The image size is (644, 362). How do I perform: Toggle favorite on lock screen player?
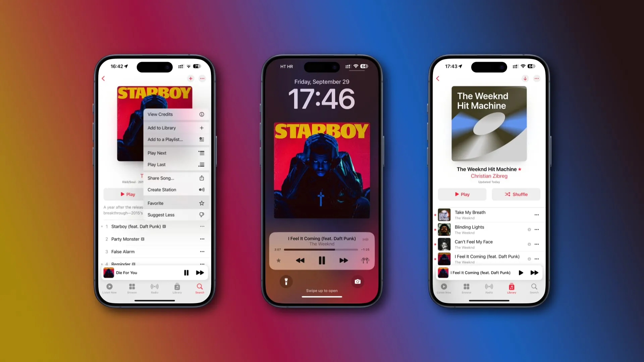(278, 260)
